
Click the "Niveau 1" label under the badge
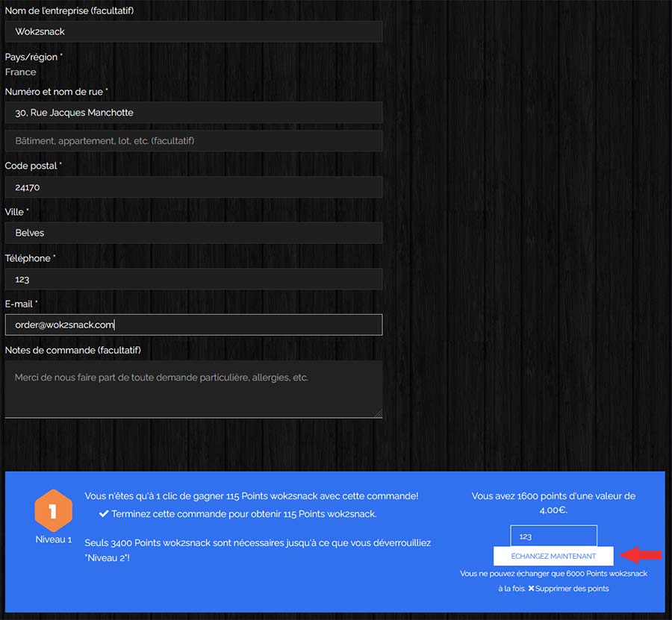(53, 539)
